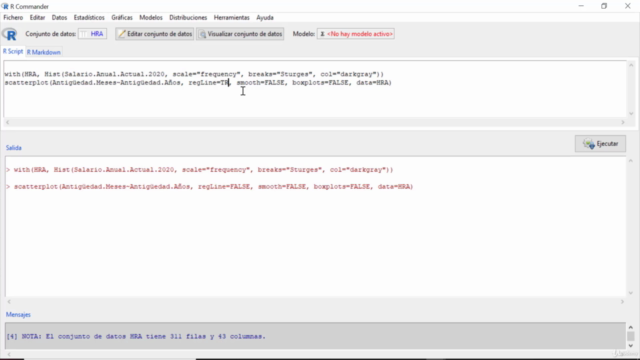Close the R Commander window
640x360 pixels.
[x=627, y=6]
